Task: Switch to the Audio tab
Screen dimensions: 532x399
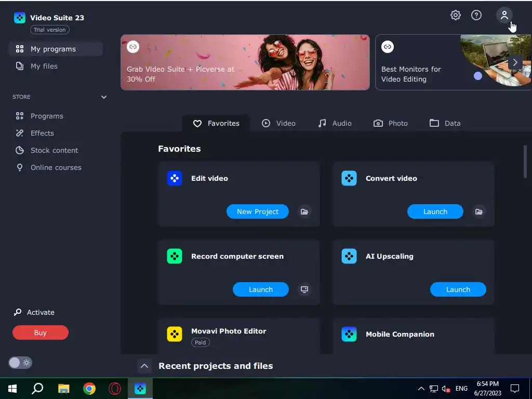Action: [x=335, y=123]
